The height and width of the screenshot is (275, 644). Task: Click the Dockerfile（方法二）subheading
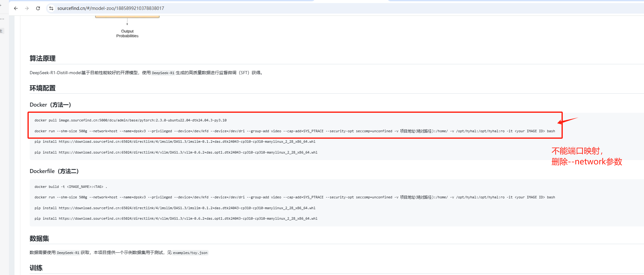(54, 171)
